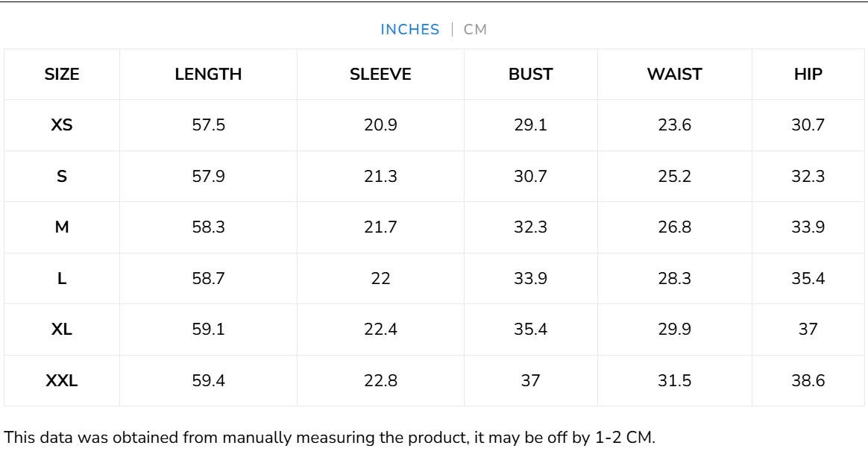Click the BUST column header
The width and height of the screenshot is (868, 463).
point(530,75)
